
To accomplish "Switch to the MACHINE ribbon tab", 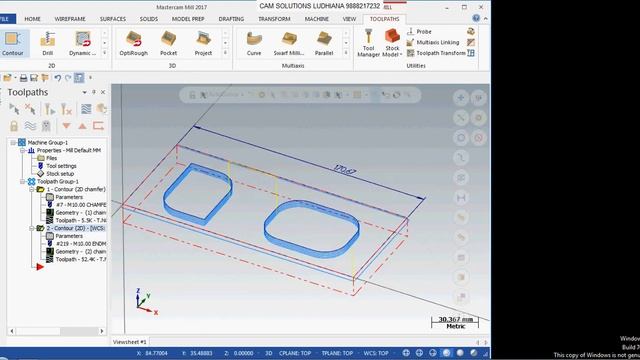I will 316,19.
